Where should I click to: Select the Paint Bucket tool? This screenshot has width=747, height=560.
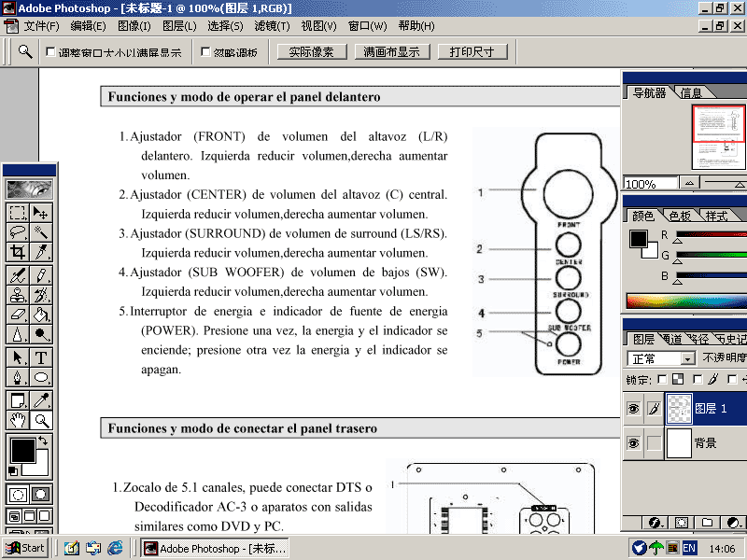point(41,315)
